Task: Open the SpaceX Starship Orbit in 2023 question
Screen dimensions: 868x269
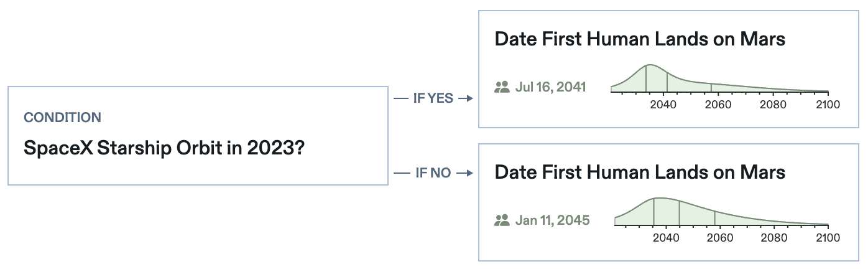Action: [x=163, y=148]
